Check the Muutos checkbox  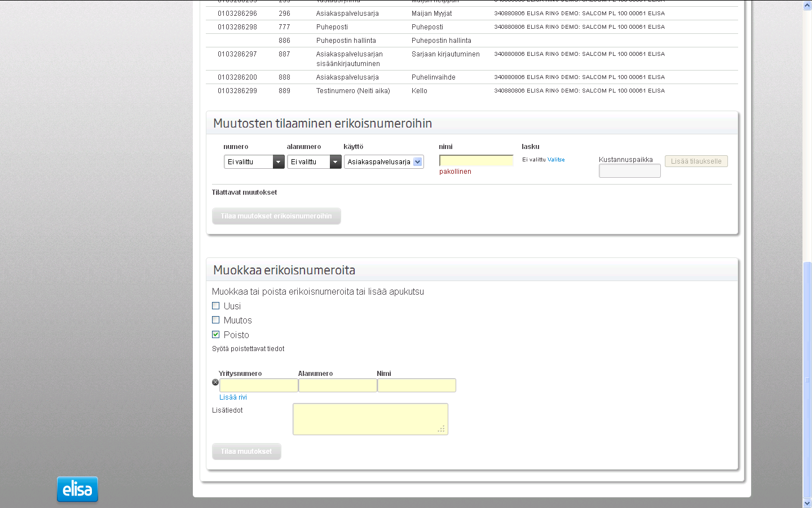[215, 320]
